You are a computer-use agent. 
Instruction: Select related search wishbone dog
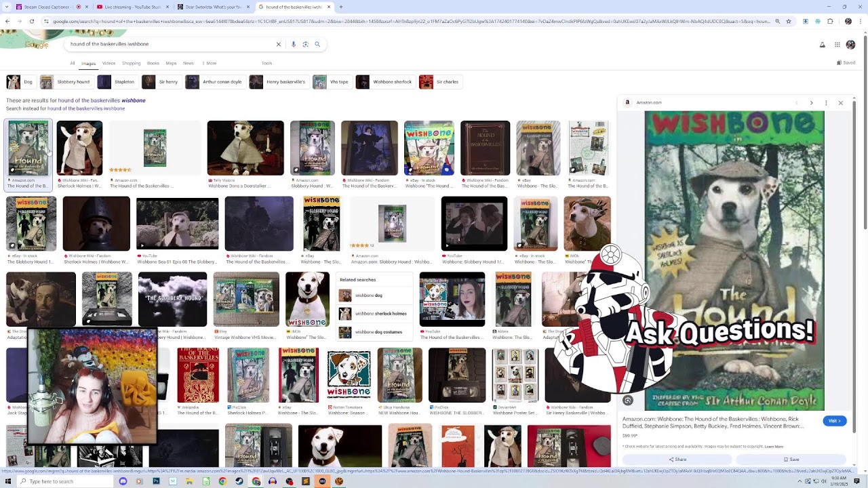tap(375, 296)
